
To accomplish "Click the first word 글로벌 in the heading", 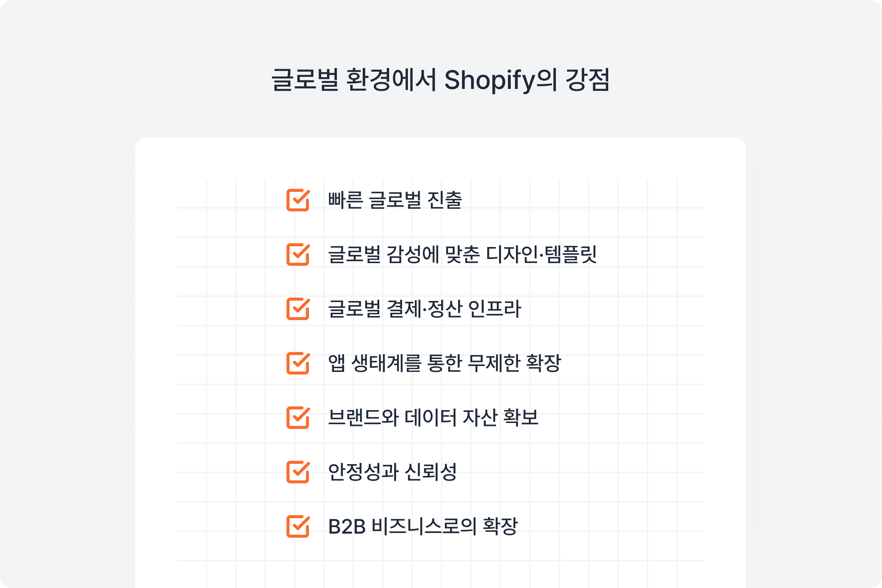I will (x=305, y=80).
